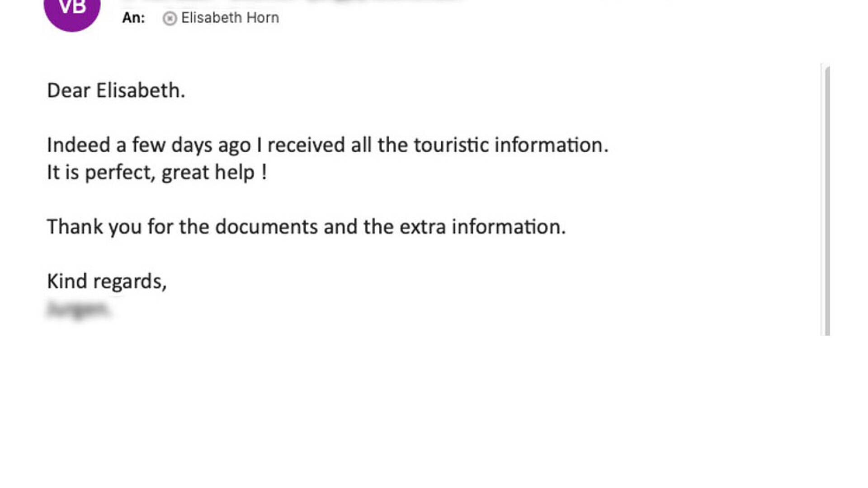Image resolution: width=868 pixels, height=488 pixels.
Task: Click the "Kind regards," closing line
Action: [x=107, y=282]
